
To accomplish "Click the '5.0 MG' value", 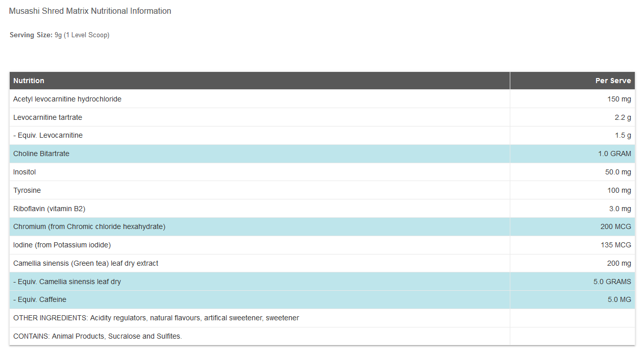I will pyautogui.click(x=620, y=299).
